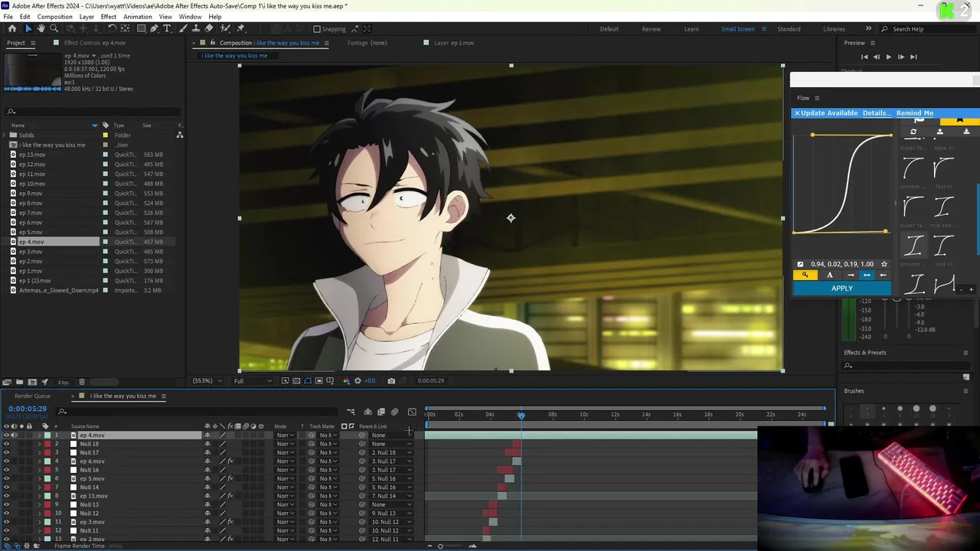The width and height of the screenshot is (980, 551).
Task: Click the teal label color of ep 4.mov layer
Action: (47, 435)
